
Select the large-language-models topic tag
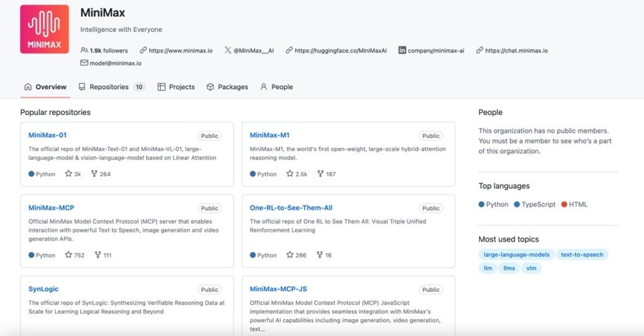516,254
